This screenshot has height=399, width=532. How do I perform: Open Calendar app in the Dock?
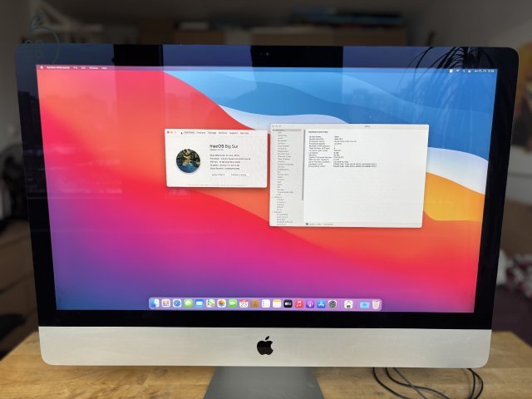coord(244,303)
